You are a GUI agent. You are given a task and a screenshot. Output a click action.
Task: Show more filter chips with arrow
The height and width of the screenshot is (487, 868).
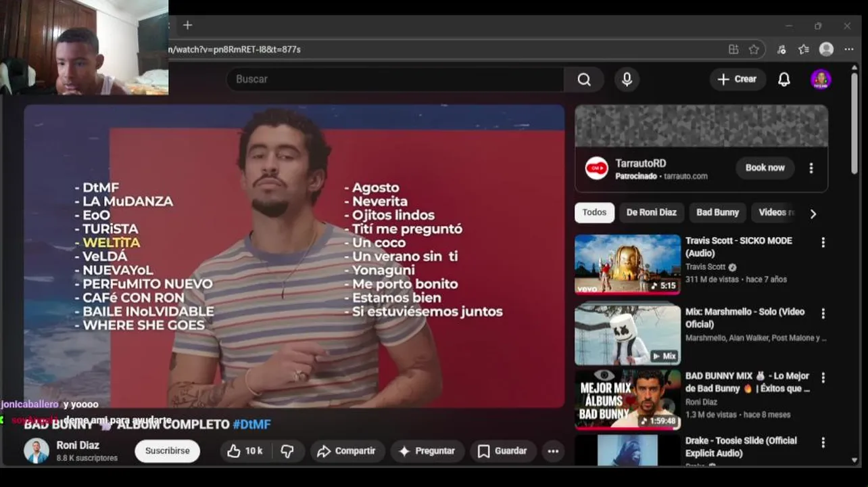pos(813,214)
